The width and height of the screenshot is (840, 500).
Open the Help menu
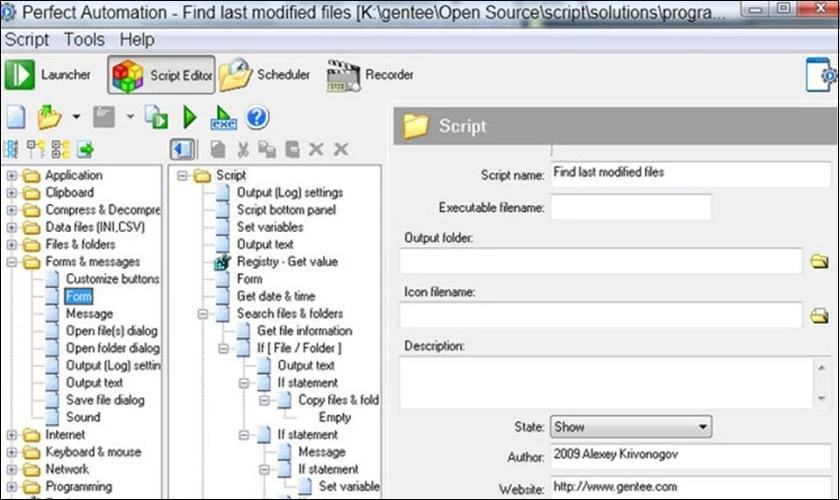tap(137, 40)
